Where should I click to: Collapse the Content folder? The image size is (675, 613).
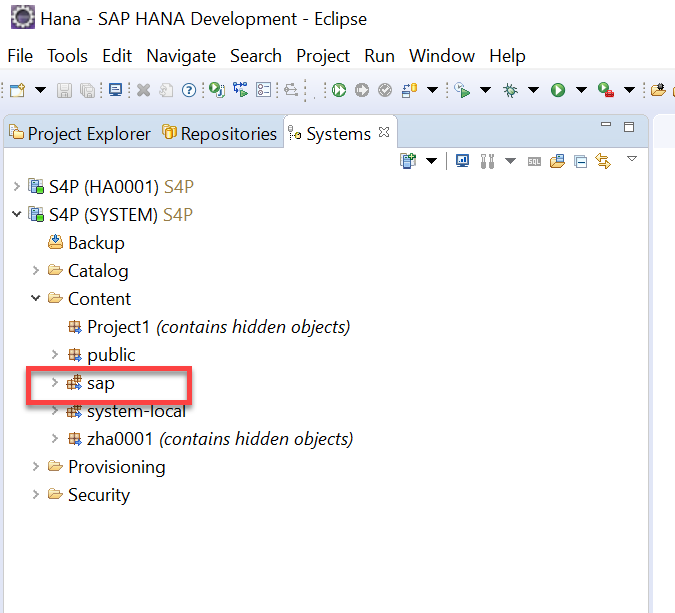click(36, 297)
